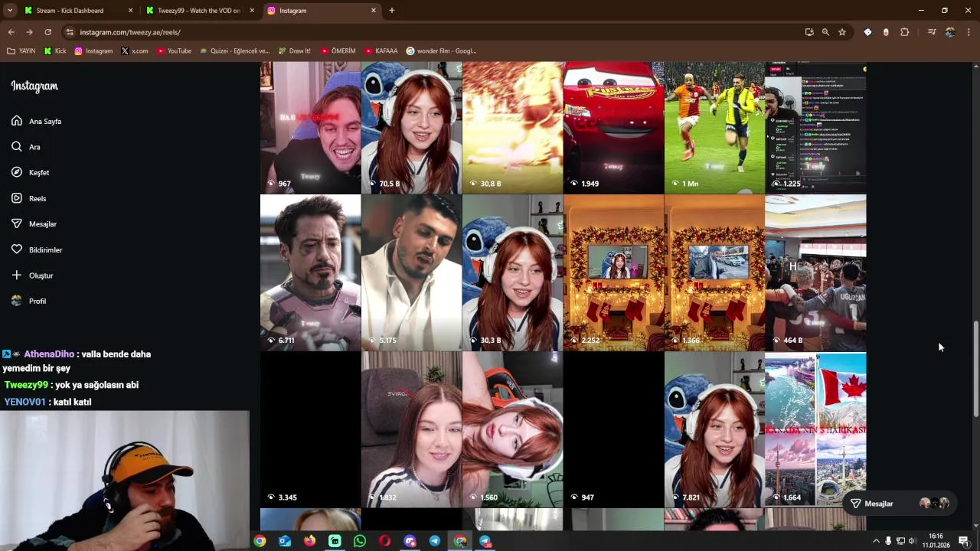This screenshot has height=551, width=980.
Task: Open the Ara search icon in sidebar
Action: 17,147
